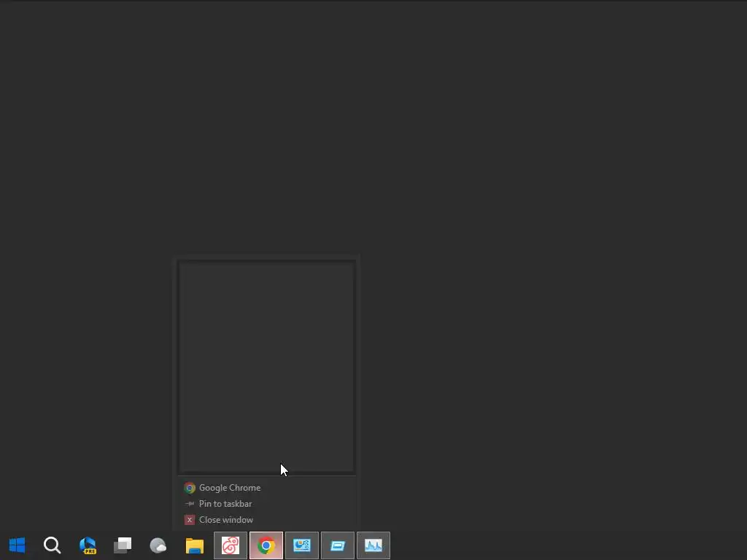Open the taskbar search magnifier
The width and height of the screenshot is (747, 560).
[52, 545]
